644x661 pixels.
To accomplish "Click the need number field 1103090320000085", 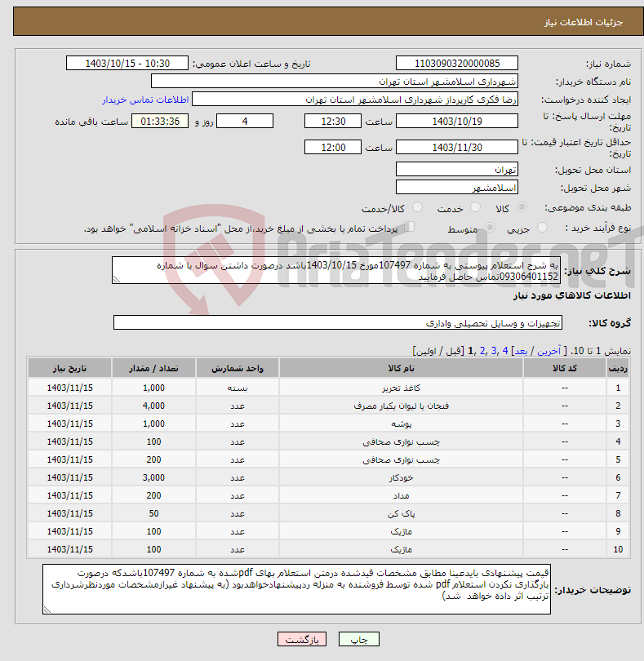I will (457, 63).
